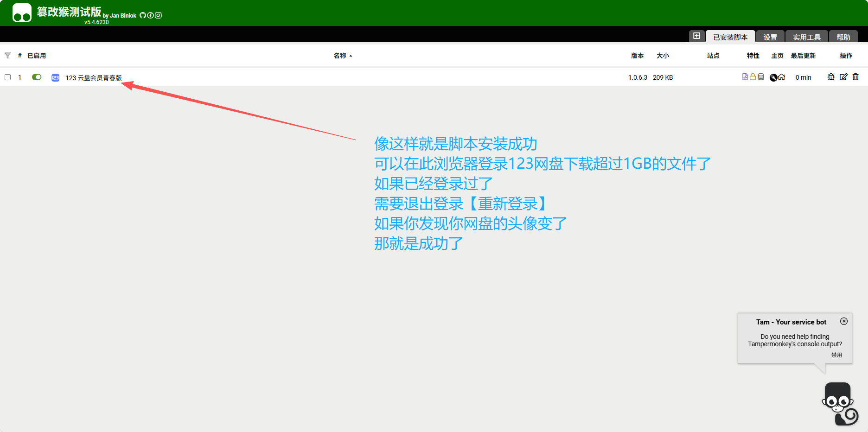Screen dimensions: 868x432
Task: Delete the script via the trash icon
Action: (855, 77)
